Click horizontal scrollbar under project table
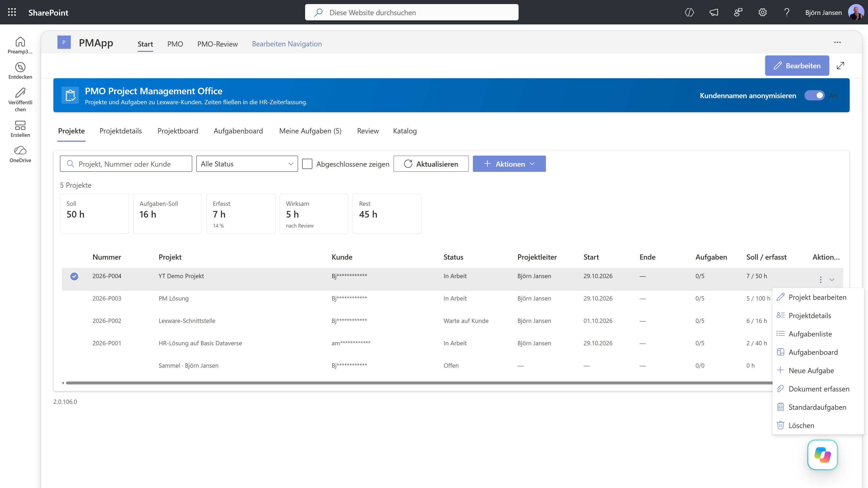 click(419, 383)
